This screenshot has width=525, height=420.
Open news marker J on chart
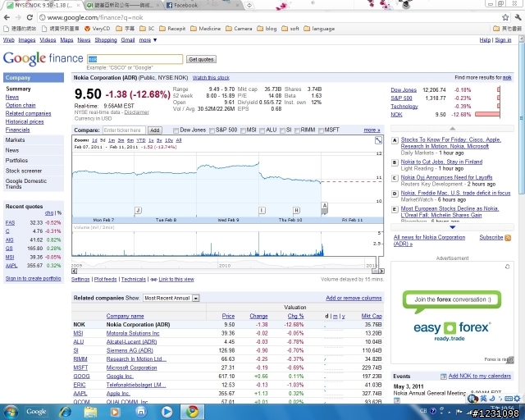point(138,210)
